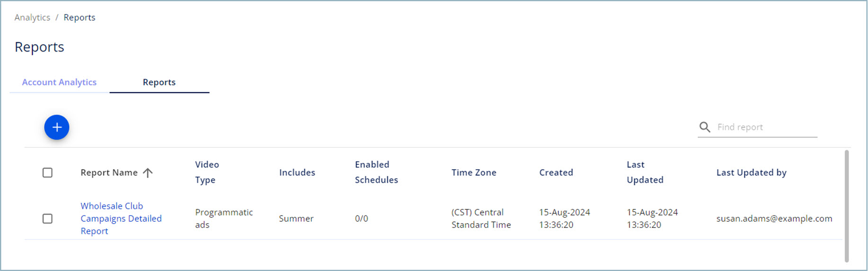Select the Reports tab

point(159,82)
